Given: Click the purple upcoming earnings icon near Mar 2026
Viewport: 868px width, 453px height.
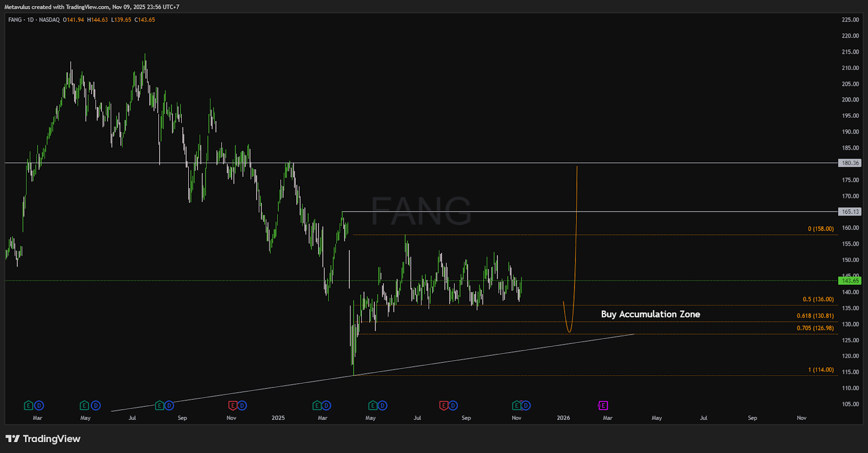Looking at the screenshot, I should coord(603,405).
